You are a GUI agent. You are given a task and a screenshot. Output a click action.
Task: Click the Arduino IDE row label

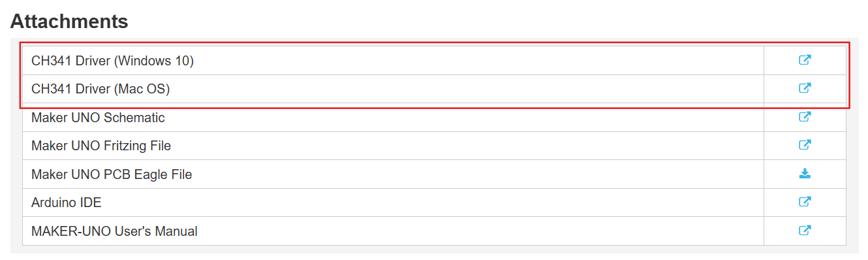coord(67,203)
